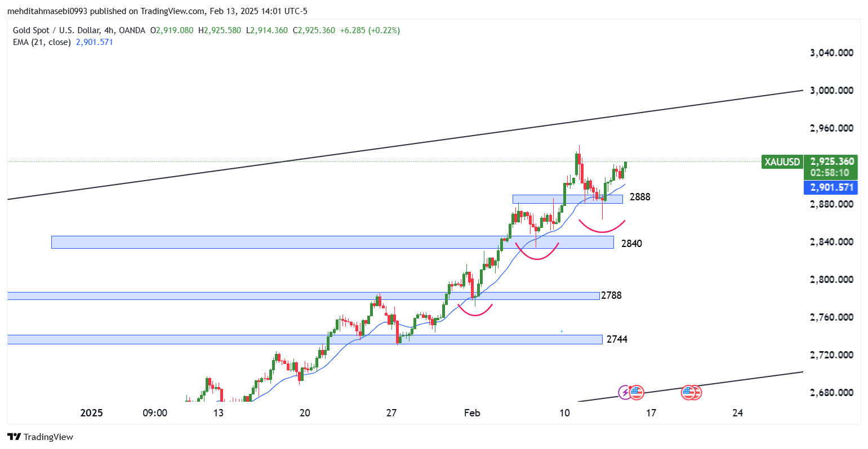Click the 2,760.000 price axis label
Viewport: 868px width, 449px height.
click(x=831, y=317)
